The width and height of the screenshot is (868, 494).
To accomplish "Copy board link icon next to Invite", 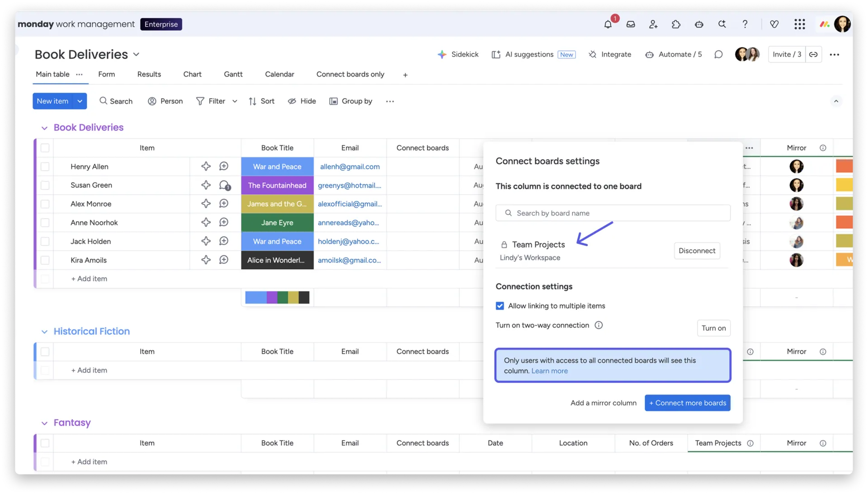I will click(x=813, y=54).
